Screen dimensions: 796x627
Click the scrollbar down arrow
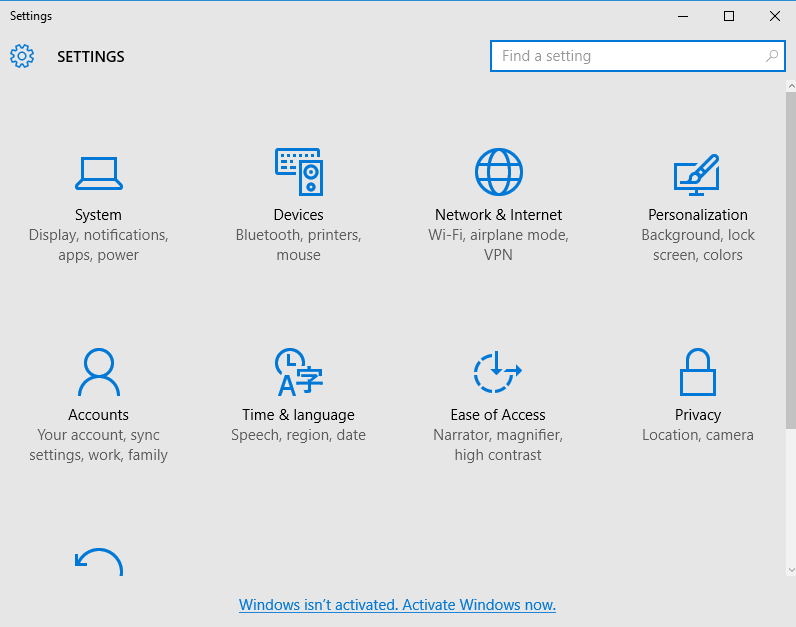tap(791, 570)
